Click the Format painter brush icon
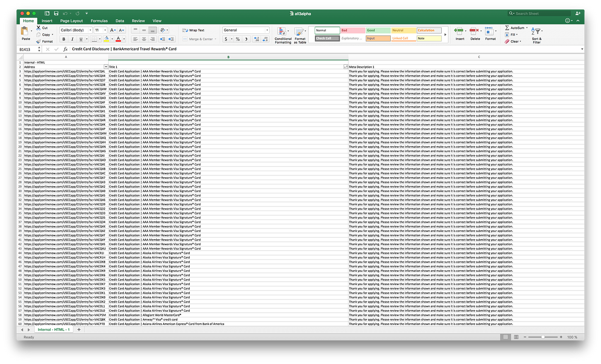 click(39, 42)
